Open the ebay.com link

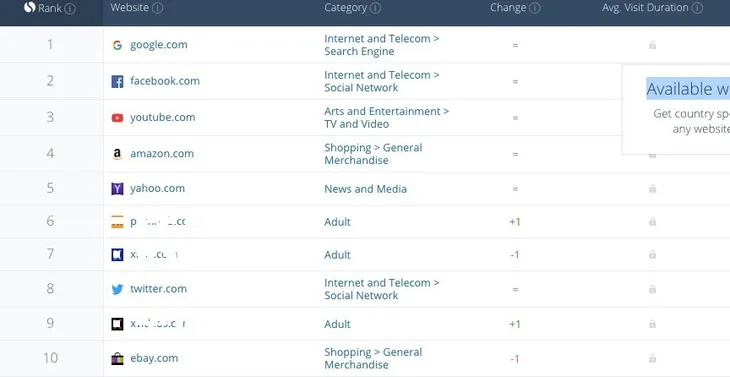pyautogui.click(x=154, y=358)
